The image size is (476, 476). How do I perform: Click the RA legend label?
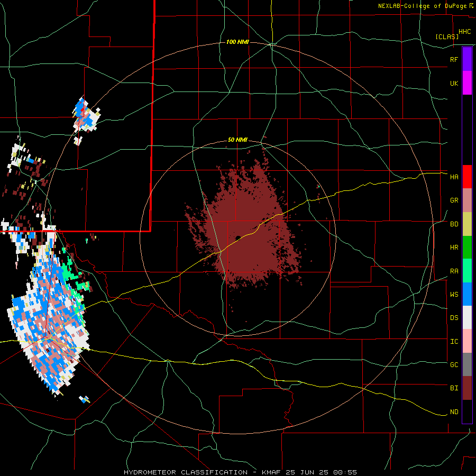454,271
